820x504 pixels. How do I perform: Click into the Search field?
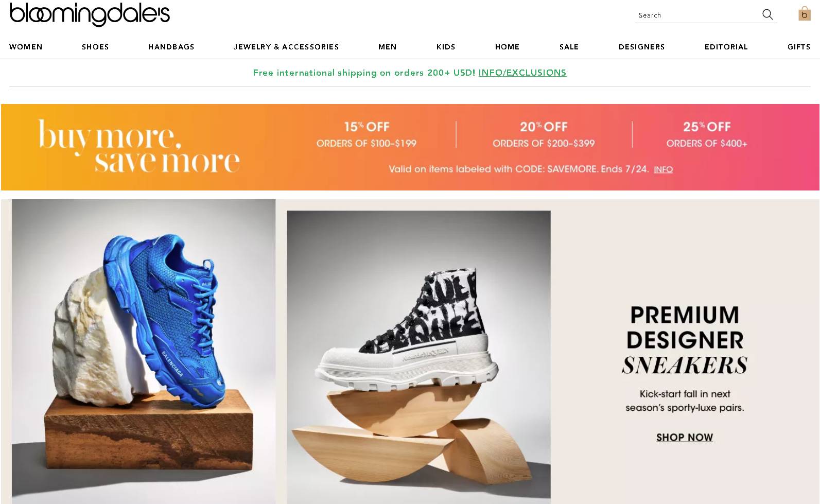tap(697, 15)
